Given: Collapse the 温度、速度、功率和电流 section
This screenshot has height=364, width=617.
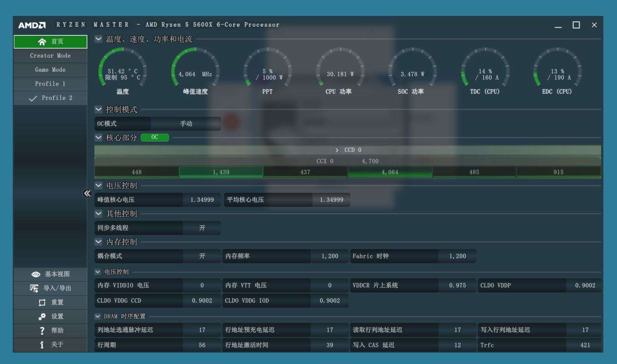Looking at the screenshot, I should pos(99,39).
